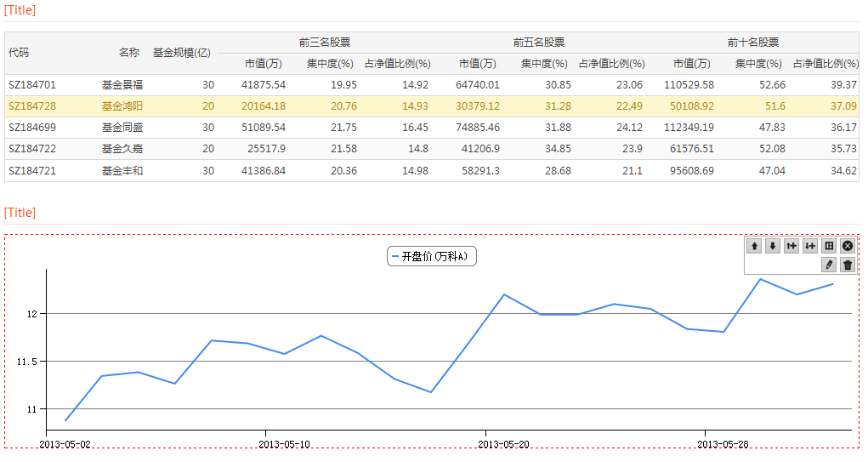The width and height of the screenshot is (868, 462).
Task: Click the insert below (down-arrow plus) icon
Action: (x=810, y=246)
